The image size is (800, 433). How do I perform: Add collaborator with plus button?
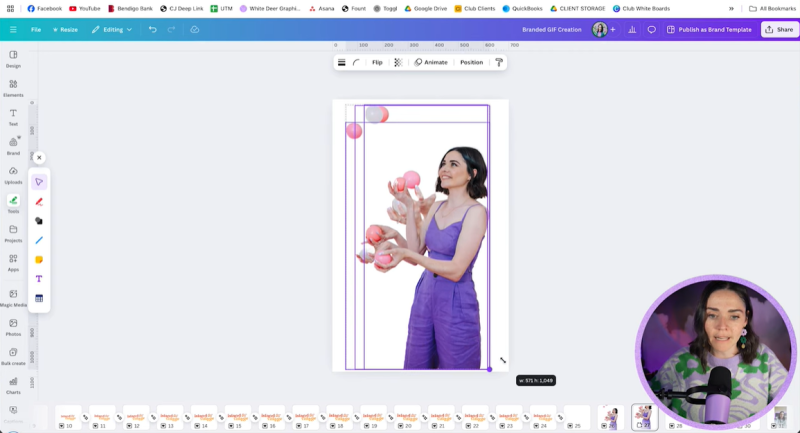pyautogui.click(x=613, y=30)
